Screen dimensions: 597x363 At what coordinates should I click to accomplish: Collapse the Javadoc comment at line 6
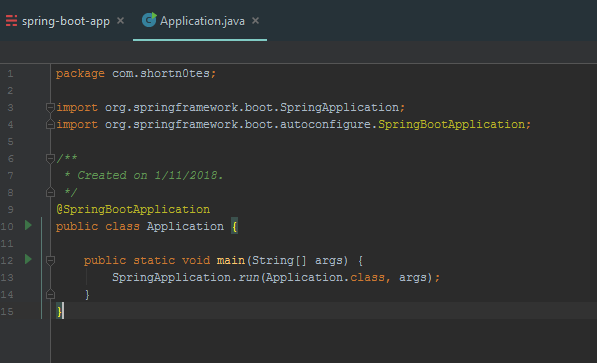click(x=50, y=158)
